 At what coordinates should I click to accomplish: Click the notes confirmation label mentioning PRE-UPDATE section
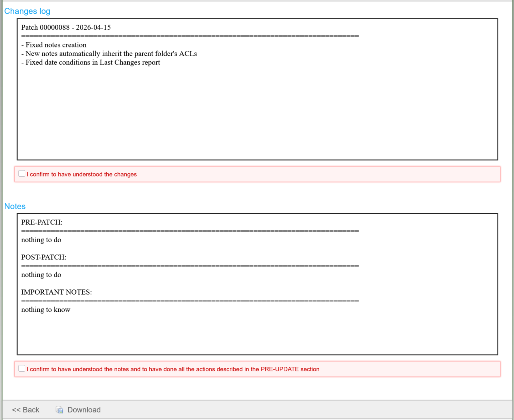click(x=173, y=369)
